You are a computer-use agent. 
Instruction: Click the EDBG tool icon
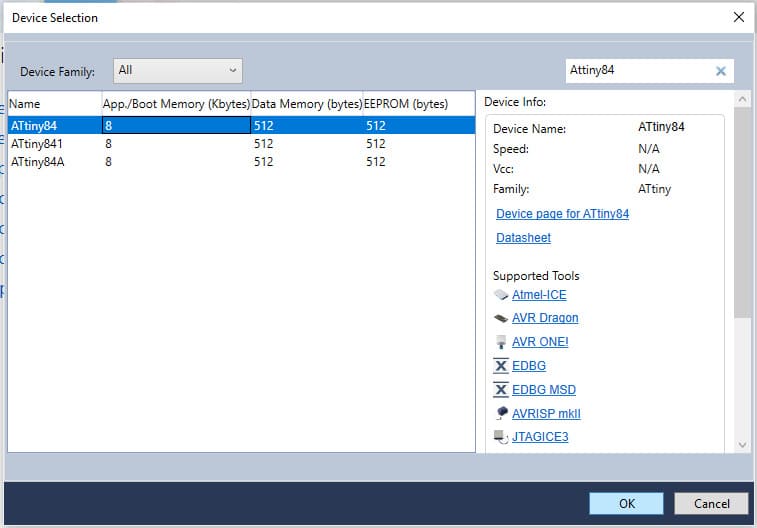[501, 366]
